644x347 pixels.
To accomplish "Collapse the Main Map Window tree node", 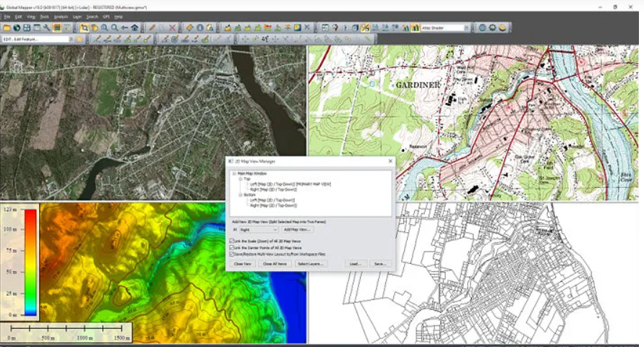I will (234, 173).
